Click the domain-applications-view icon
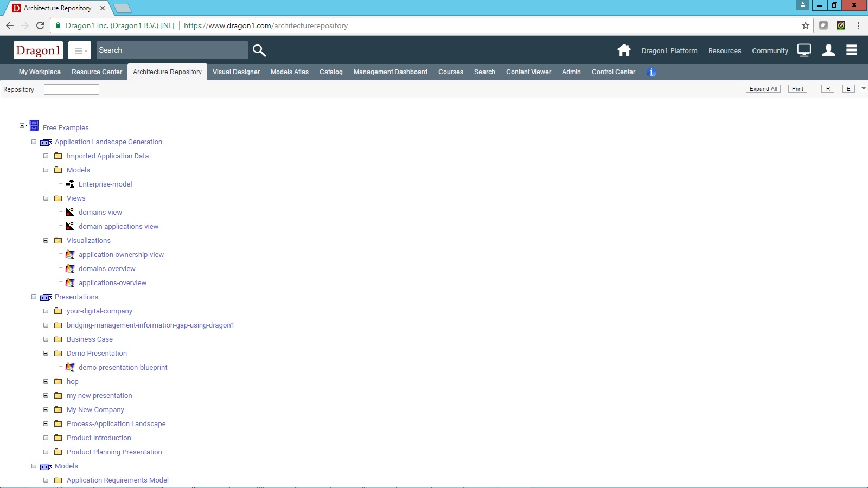Viewport: 868px width, 488px height. click(x=70, y=226)
